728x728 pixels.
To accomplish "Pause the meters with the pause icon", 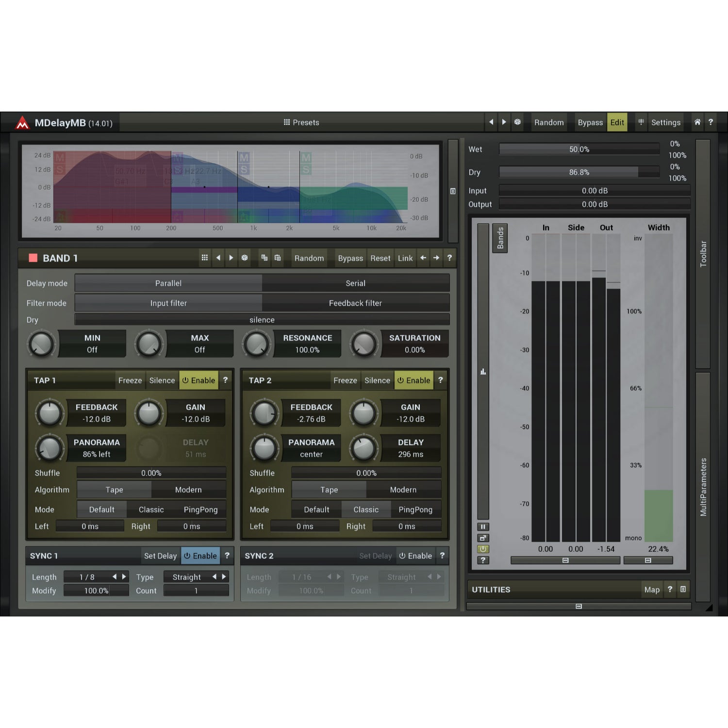I will [483, 527].
